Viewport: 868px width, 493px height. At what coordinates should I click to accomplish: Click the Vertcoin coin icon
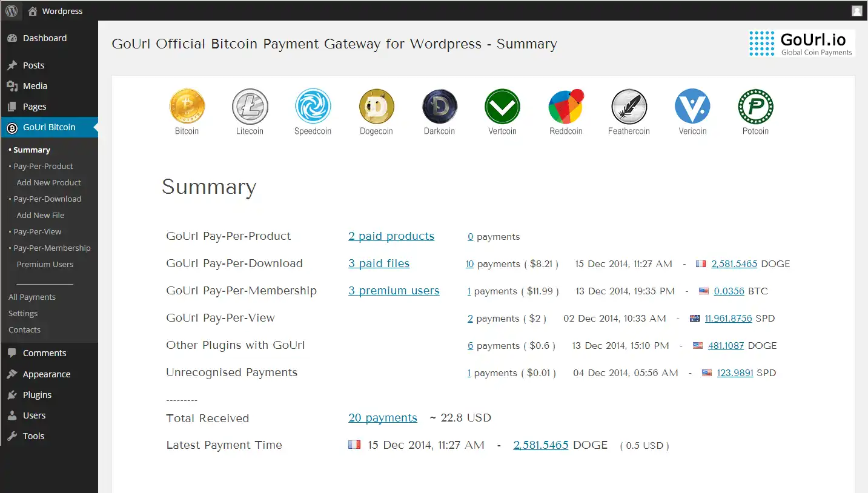pos(502,107)
